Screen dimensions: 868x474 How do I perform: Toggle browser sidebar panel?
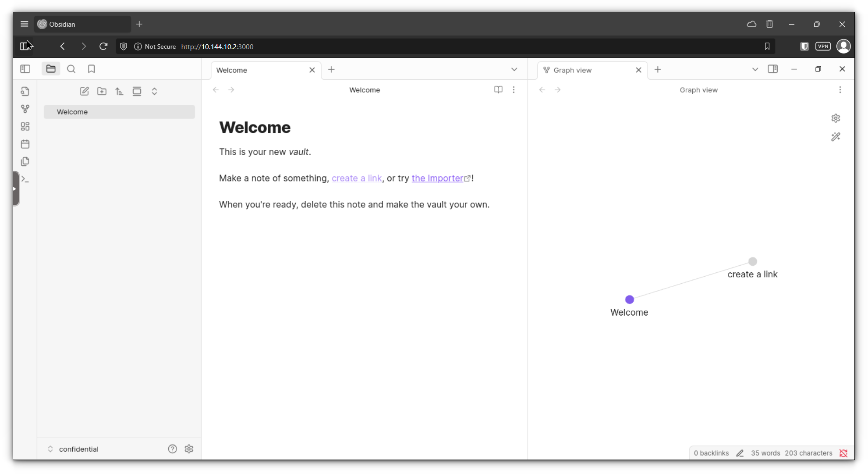25,46
